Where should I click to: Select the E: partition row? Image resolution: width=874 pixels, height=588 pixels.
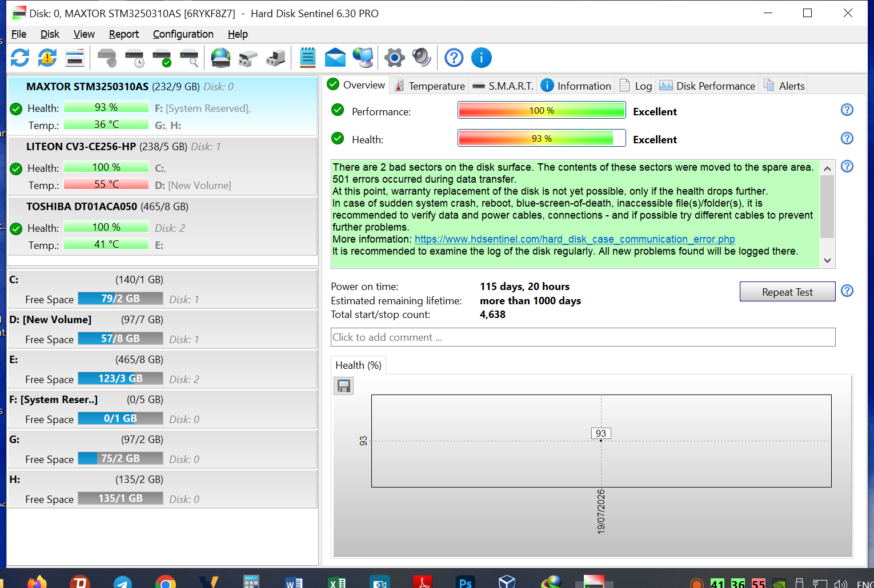tap(162, 369)
